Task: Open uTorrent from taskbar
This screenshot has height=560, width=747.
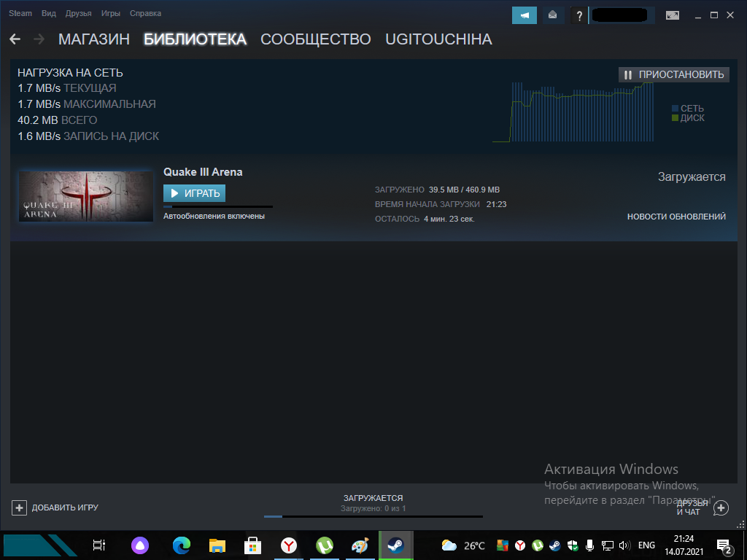Action: [325, 545]
